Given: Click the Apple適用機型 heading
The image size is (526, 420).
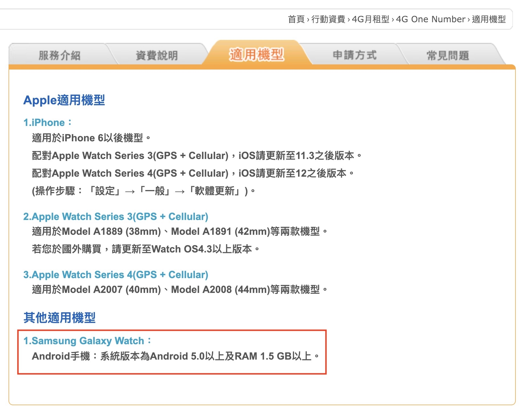Looking at the screenshot, I should pos(64,100).
